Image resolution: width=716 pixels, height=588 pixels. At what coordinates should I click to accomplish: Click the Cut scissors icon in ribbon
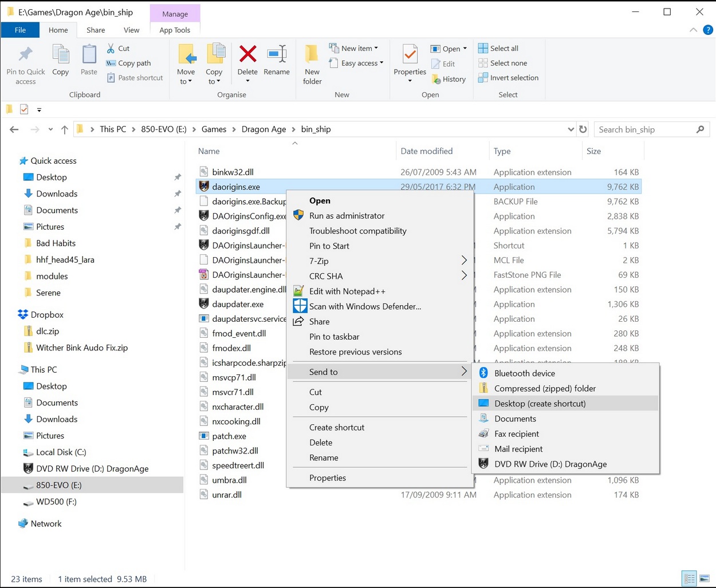click(111, 49)
